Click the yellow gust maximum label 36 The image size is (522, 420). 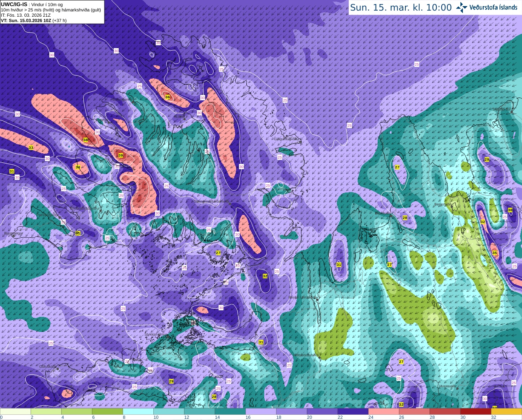[168, 97]
